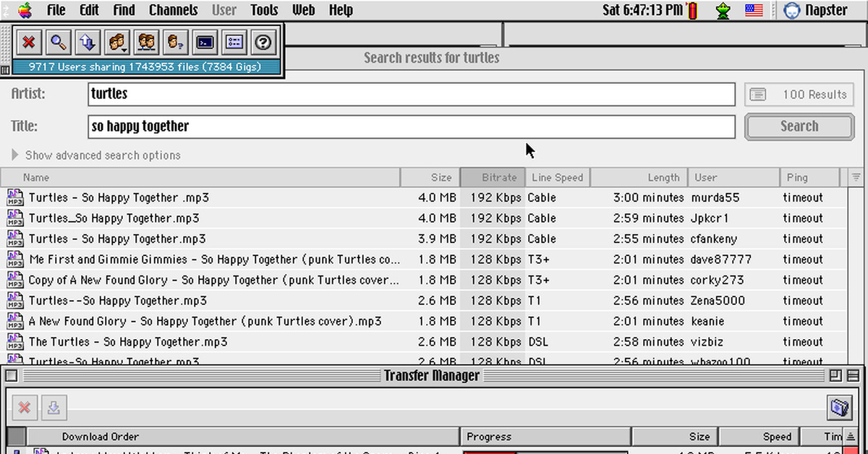Screen dimensions: 868x454
Task: Open the two faces dropdown toolbar button
Action: point(117,43)
